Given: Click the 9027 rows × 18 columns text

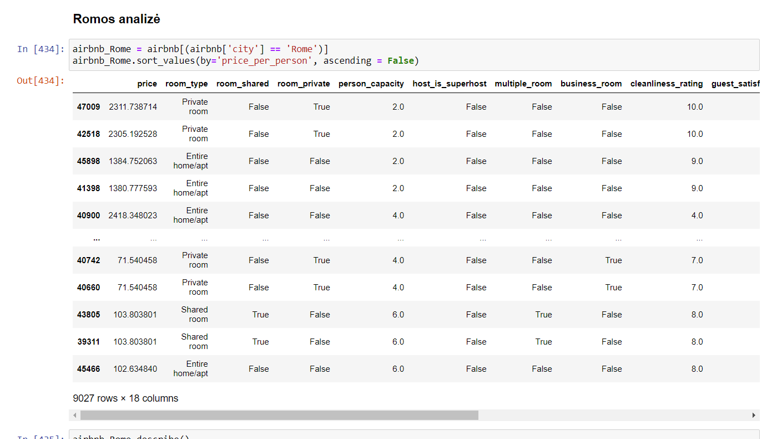Looking at the screenshot, I should pyautogui.click(x=125, y=398).
